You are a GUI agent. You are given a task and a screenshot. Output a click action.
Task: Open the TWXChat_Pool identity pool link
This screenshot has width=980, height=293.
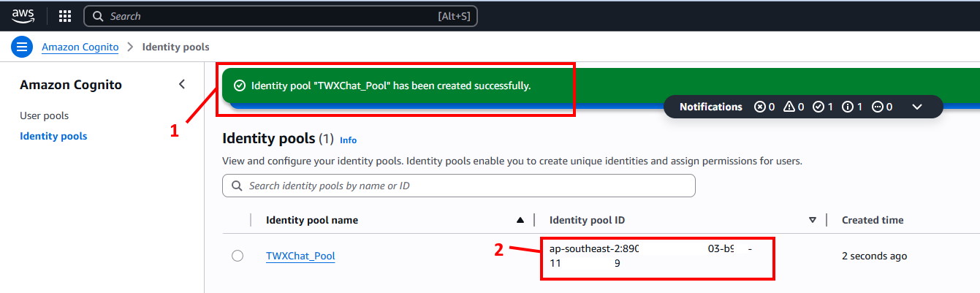(x=300, y=256)
